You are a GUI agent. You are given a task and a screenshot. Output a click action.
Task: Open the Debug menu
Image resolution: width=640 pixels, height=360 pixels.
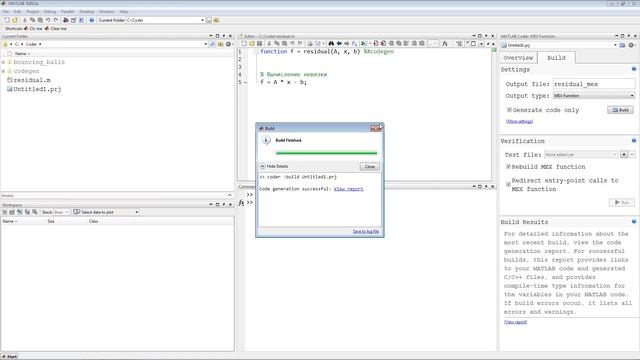click(x=50, y=11)
